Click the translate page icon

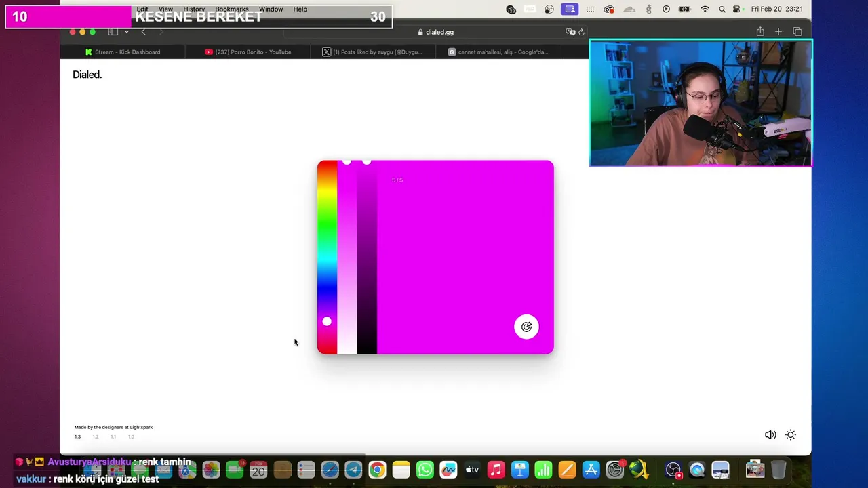[x=570, y=32]
